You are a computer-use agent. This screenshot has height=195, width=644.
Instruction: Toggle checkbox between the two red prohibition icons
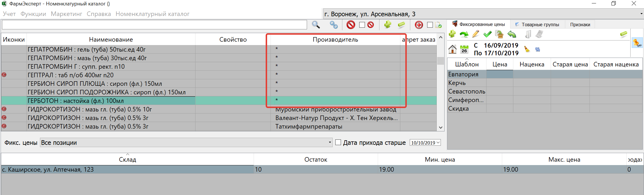(x=362, y=25)
